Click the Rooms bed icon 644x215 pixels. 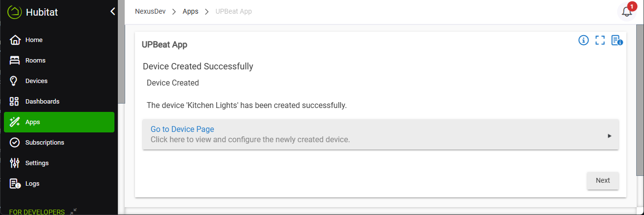tap(15, 61)
